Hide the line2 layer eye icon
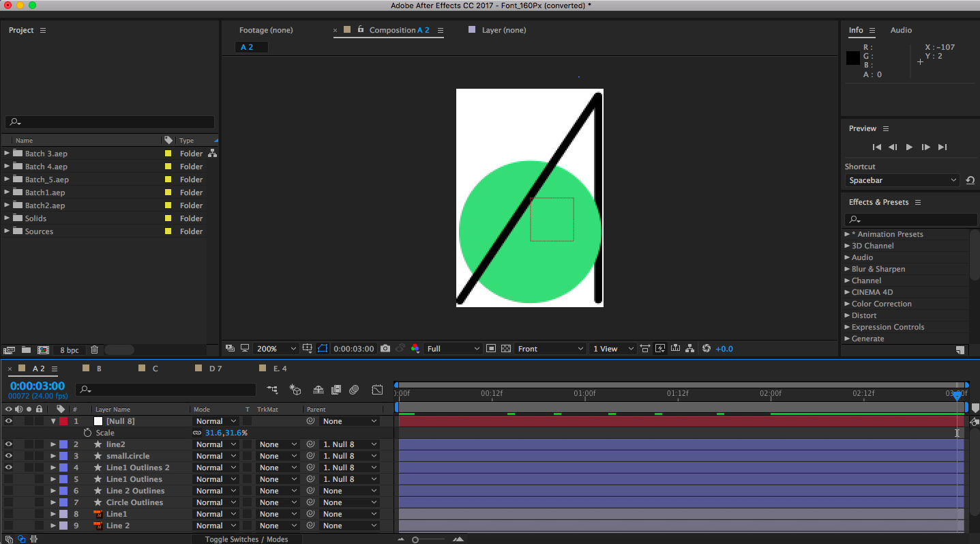 [8, 444]
